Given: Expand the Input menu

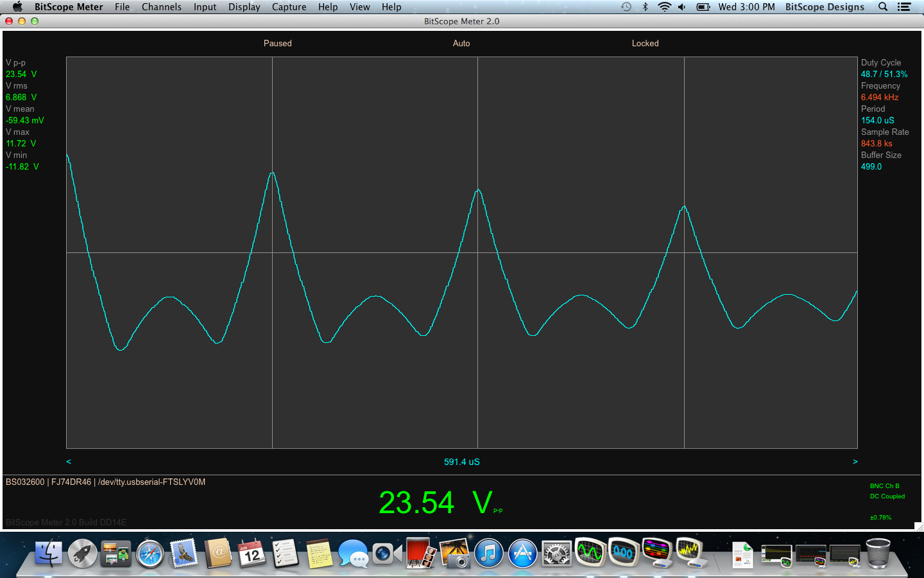Looking at the screenshot, I should click(205, 7).
